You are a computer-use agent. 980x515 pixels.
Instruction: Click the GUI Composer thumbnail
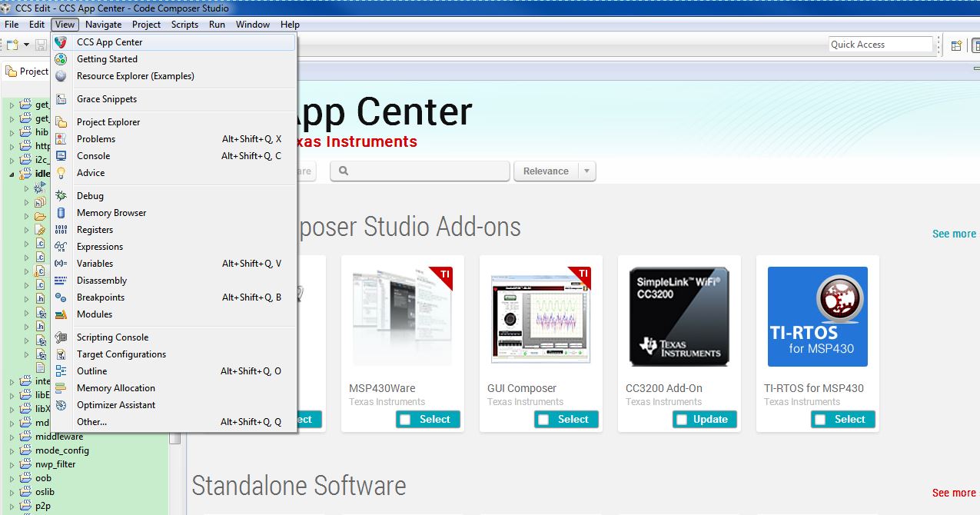[x=541, y=317]
